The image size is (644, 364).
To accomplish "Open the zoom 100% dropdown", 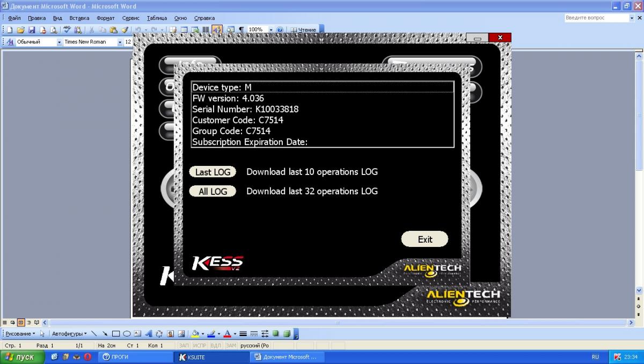I will point(270,30).
